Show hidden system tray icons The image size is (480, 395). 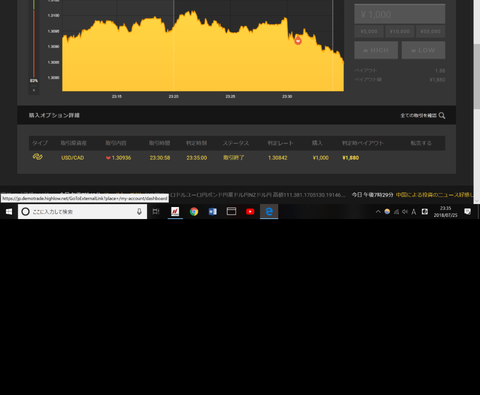(x=378, y=211)
